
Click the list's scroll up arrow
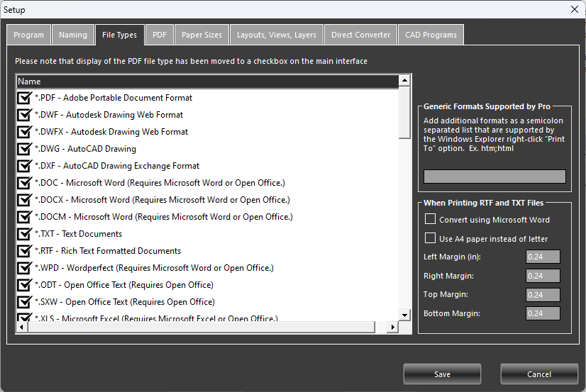click(x=405, y=80)
